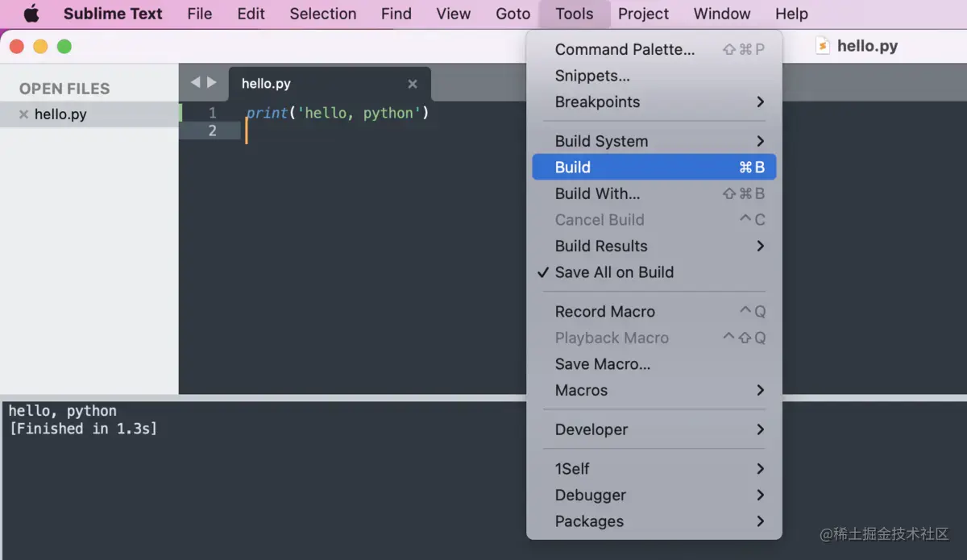Click the yellow minimize window button
Screen dimensions: 967x560
point(40,47)
